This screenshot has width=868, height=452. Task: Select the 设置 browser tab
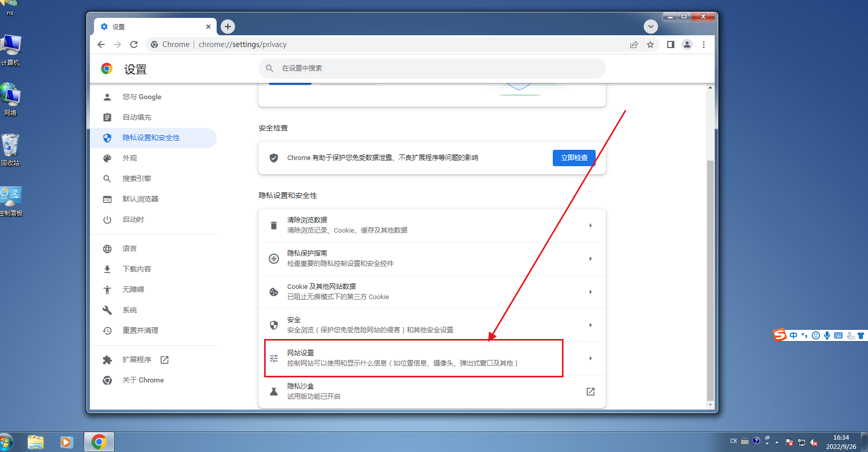point(155,27)
